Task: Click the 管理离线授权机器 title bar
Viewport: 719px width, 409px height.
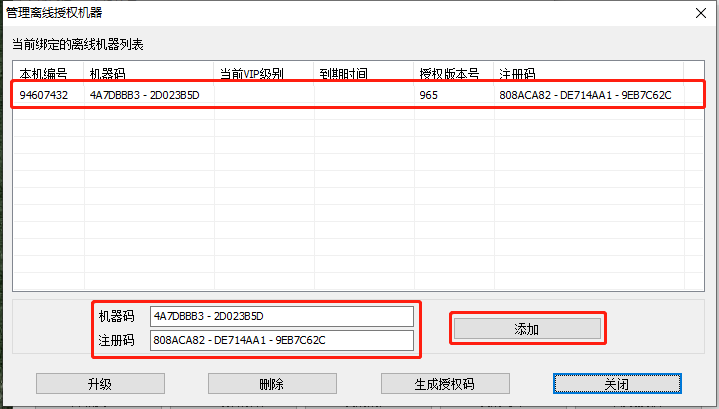Action: pos(300,13)
